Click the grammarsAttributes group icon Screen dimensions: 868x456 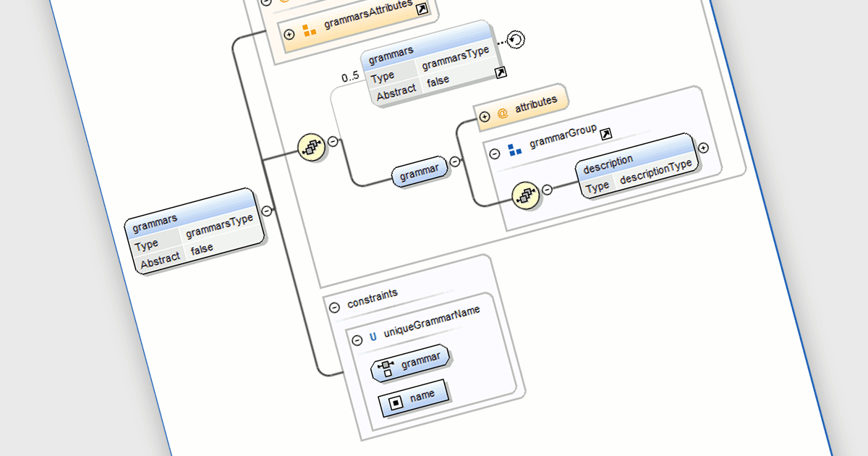pyautogui.click(x=309, y=30)
